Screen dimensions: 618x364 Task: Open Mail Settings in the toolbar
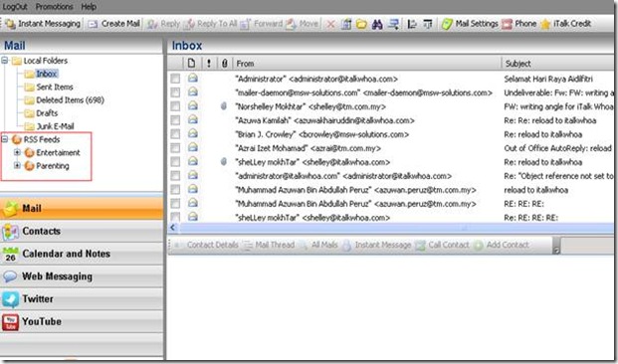click(x=470, y=24)
